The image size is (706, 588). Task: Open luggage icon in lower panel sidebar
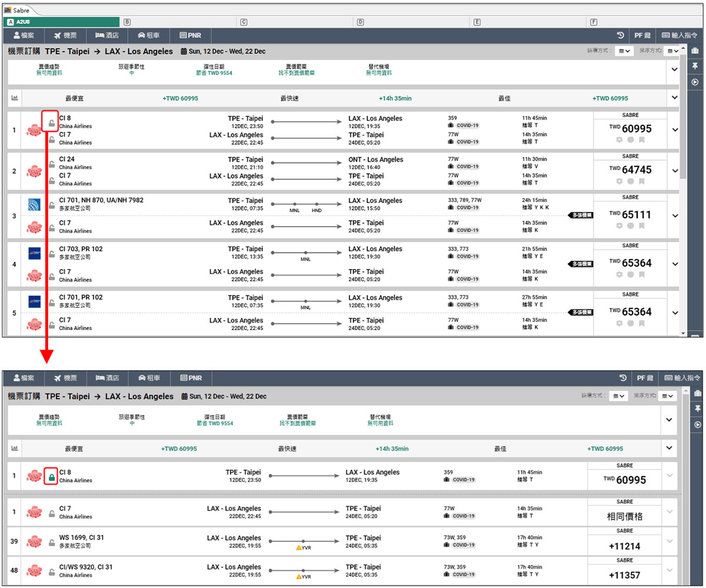click(x=698, y=393)
